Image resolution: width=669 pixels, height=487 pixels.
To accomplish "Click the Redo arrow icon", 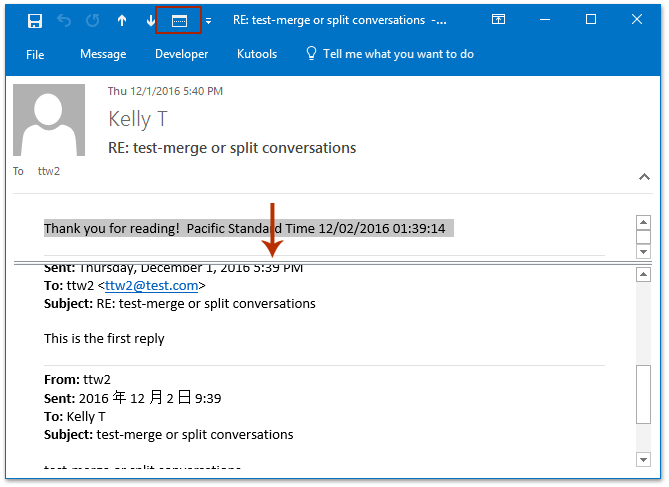I will click(x=93, y=20).
